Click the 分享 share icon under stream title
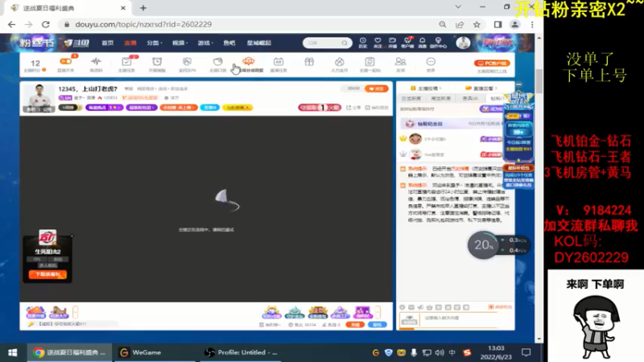This screenshot has height=362, width=644. (x=353, y=108)
